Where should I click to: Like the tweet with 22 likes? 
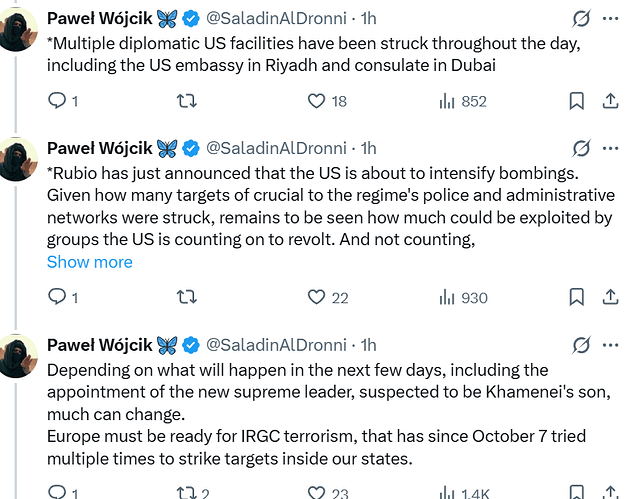317,297
